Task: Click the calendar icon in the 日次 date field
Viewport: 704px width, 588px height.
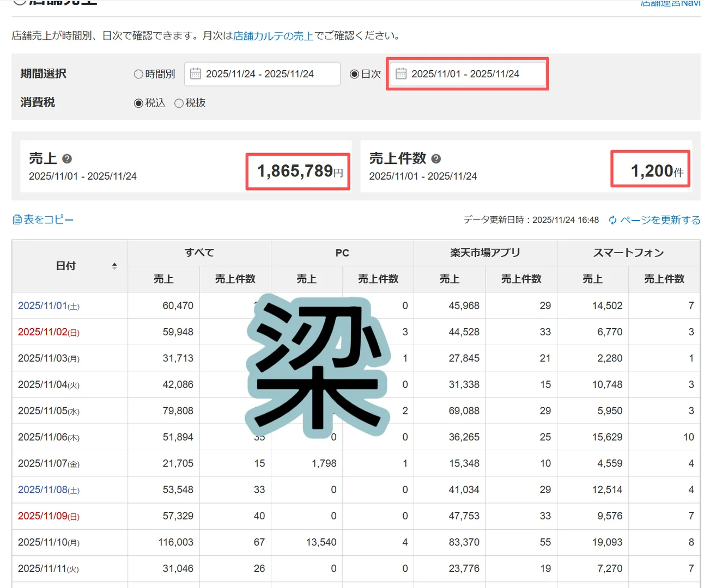Action: click(401, 73)
